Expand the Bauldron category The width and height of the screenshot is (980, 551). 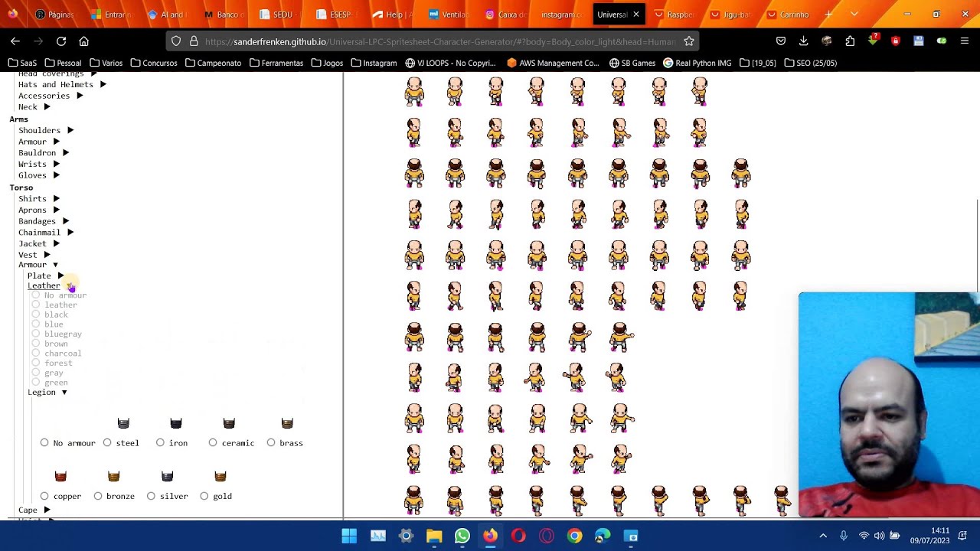pos(44,152)
